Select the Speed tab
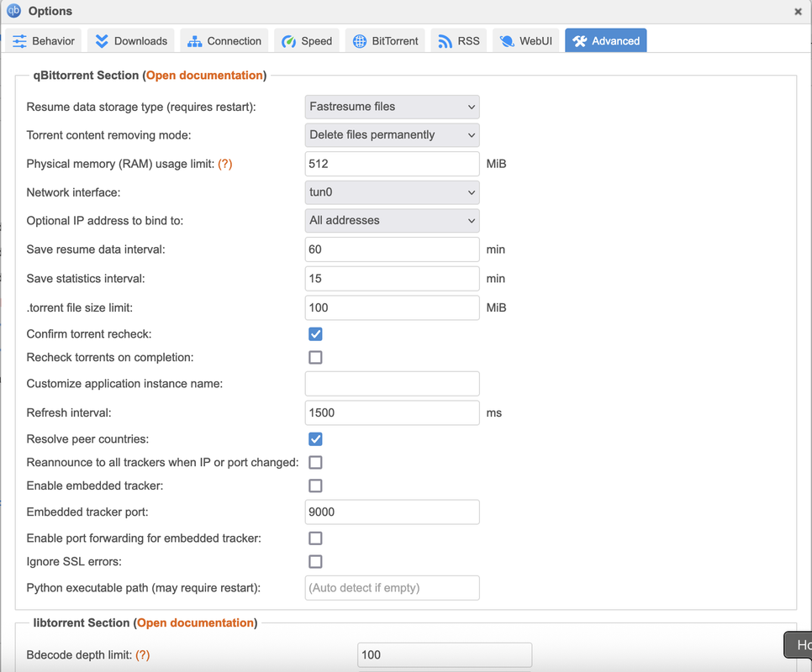The image size is (812, 672). (x=307, y=41)
